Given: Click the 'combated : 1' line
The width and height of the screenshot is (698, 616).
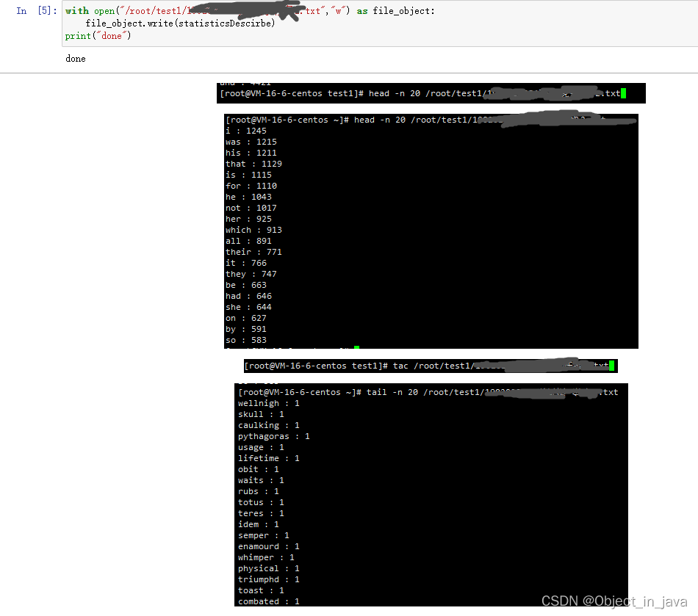Looking at the screenshot, I should tap(269, 601).
